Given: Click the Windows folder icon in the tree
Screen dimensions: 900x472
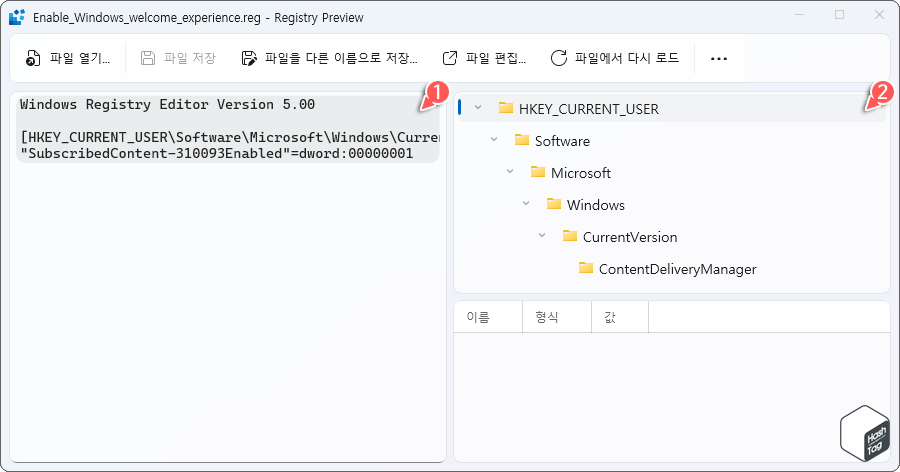Looking at the screenshot, I should (554, 204).
